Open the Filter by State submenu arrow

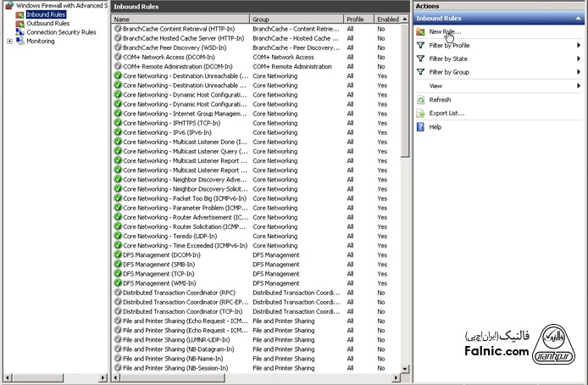point(578,59)
